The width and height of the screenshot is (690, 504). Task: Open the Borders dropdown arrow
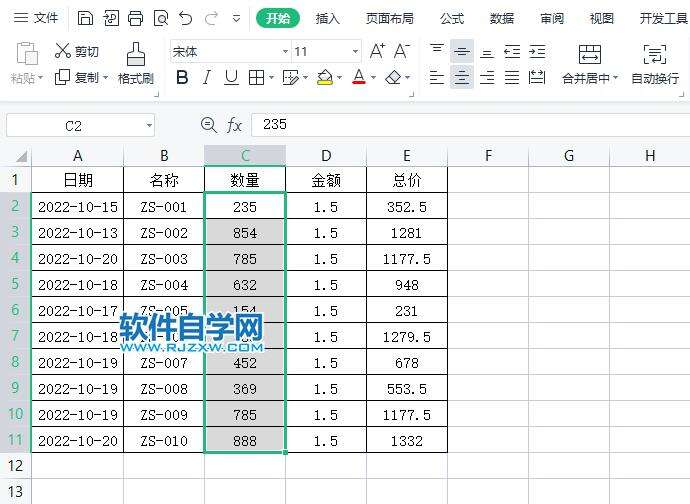click(x=271, y=78)
